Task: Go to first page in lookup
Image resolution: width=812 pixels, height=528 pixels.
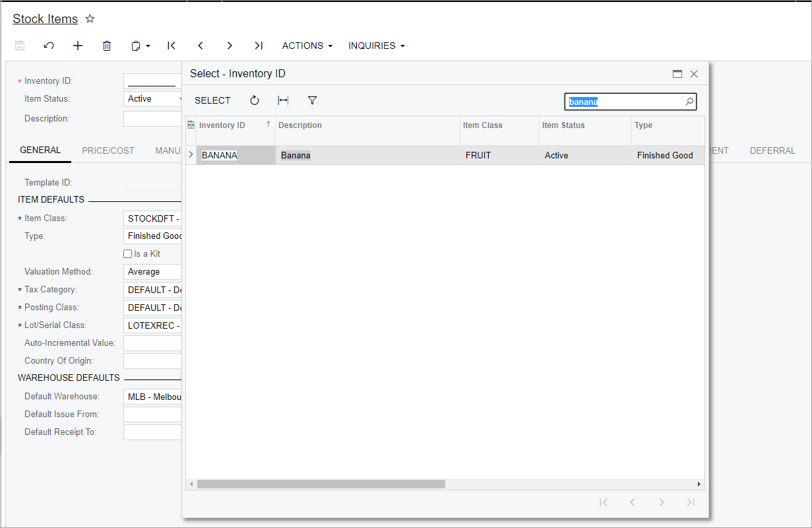Action: pos(603,502)
